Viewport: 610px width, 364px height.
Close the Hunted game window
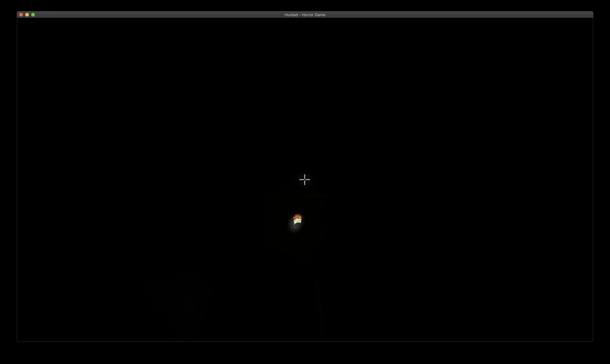(x=21, y=15)
